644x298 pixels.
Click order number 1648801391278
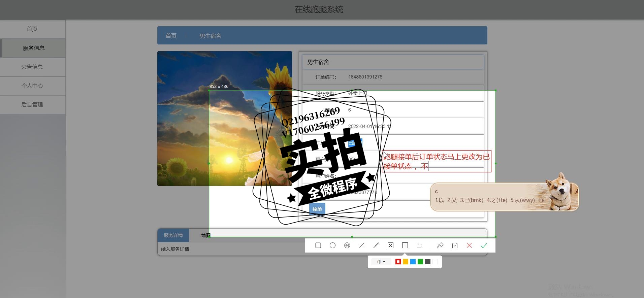pyautogui.click(x=365, y=77)
